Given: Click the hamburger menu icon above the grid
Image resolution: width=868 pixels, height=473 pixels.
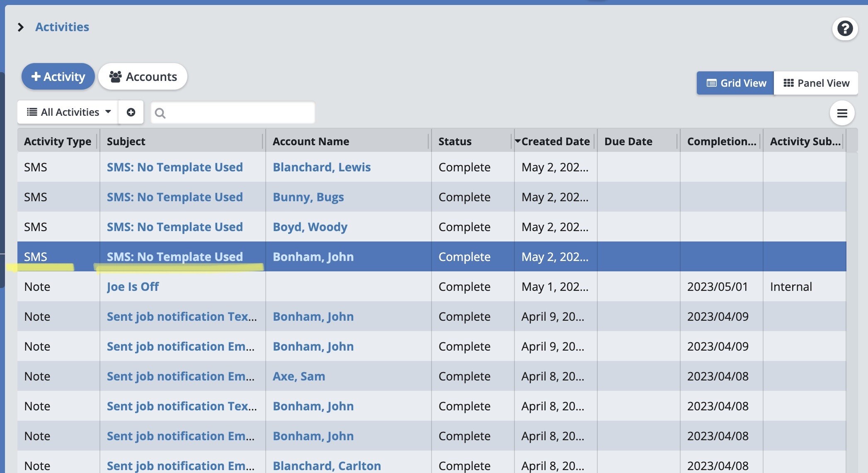Looking at the screenshot, I should (842, 113).
